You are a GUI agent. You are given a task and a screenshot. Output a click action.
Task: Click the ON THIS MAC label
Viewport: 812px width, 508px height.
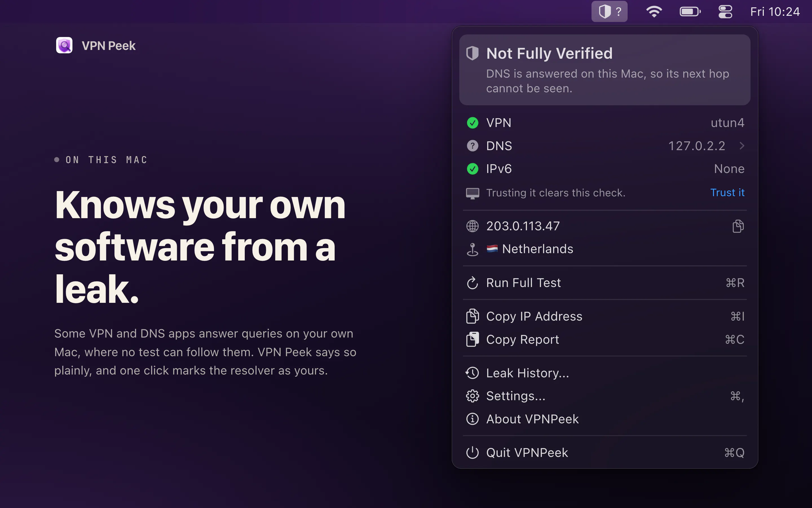(x=106, y=159)
